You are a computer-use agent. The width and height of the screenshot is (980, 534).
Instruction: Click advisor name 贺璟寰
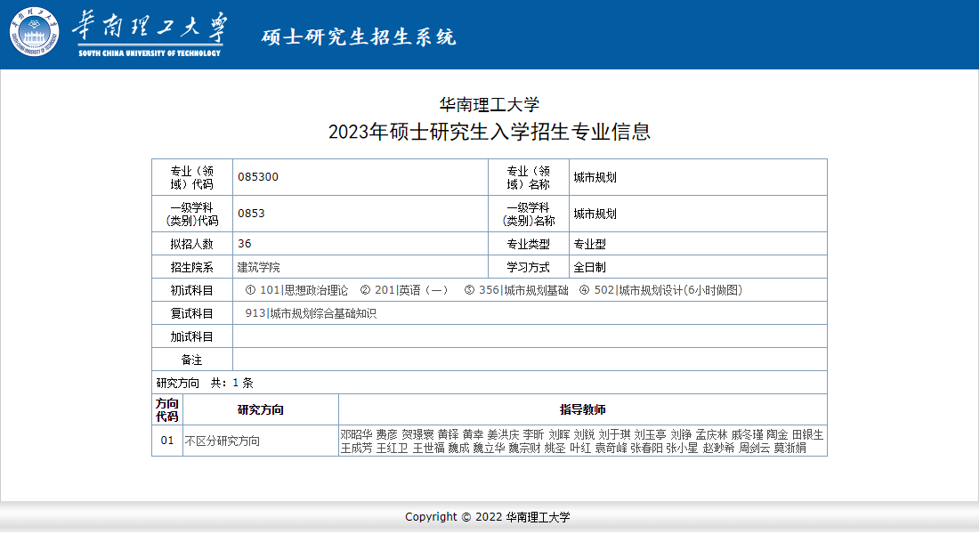click(x=417, y=434)
